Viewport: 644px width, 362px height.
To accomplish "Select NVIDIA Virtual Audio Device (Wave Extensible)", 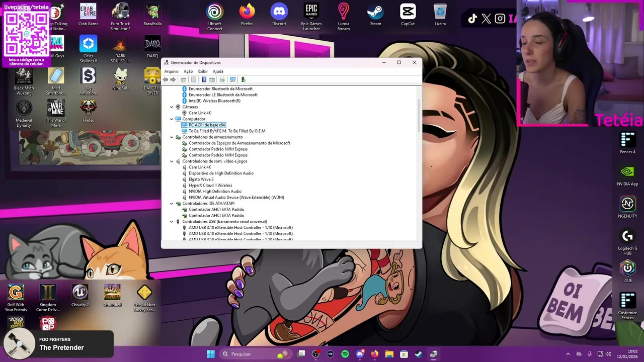I will pyautogui.click(x=236, y=198).
